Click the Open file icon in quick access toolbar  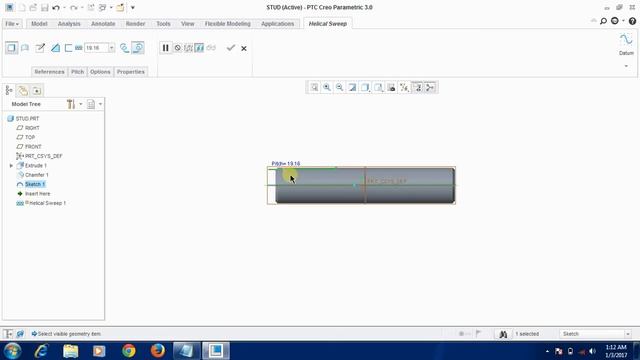pos(33,7)
